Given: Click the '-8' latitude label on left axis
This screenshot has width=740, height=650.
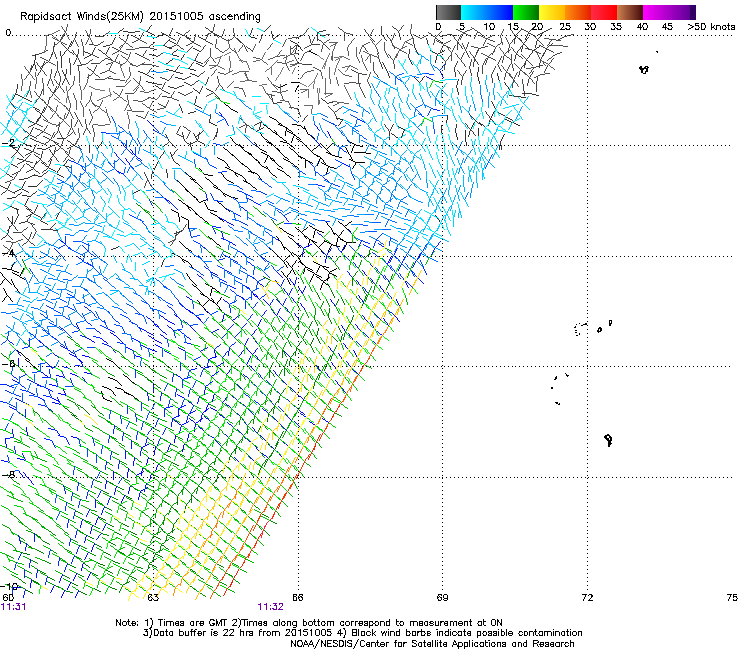Looking at the screenshot, I should tap(10, 474).
